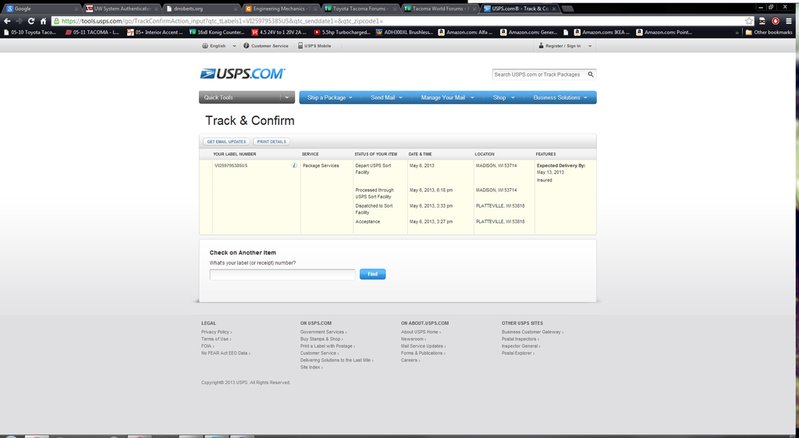Open the 5.5hp Turbocharged YouTube bookmark
The height and width of the screenshot is (438, 799).
pos(342,32)
